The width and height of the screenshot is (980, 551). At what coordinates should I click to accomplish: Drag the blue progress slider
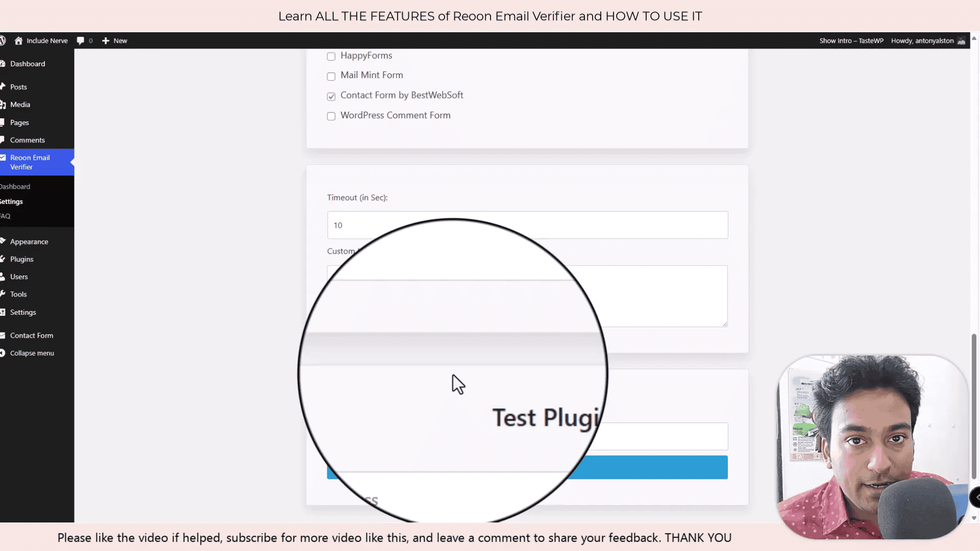coord(527,467)
